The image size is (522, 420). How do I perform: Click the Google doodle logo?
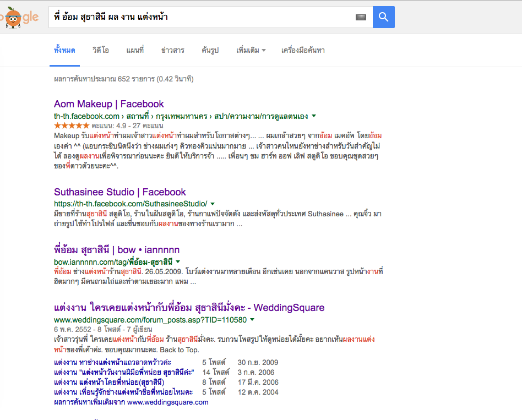pos(19,17)
